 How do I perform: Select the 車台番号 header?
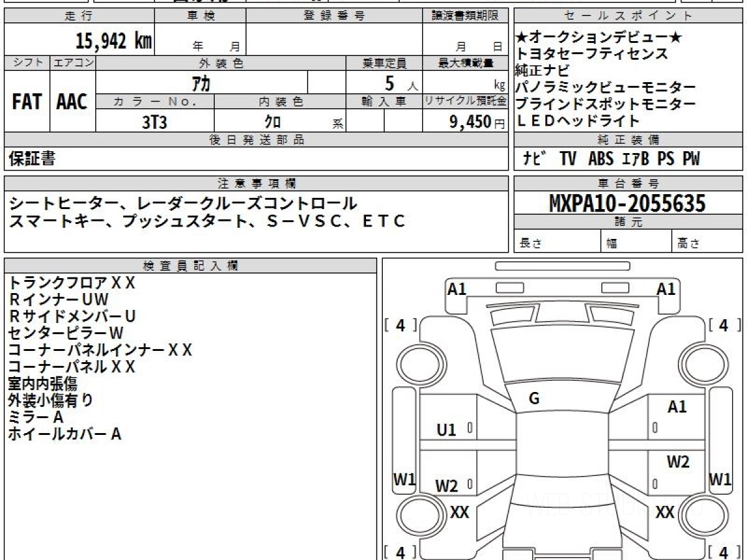coord(628,183)
